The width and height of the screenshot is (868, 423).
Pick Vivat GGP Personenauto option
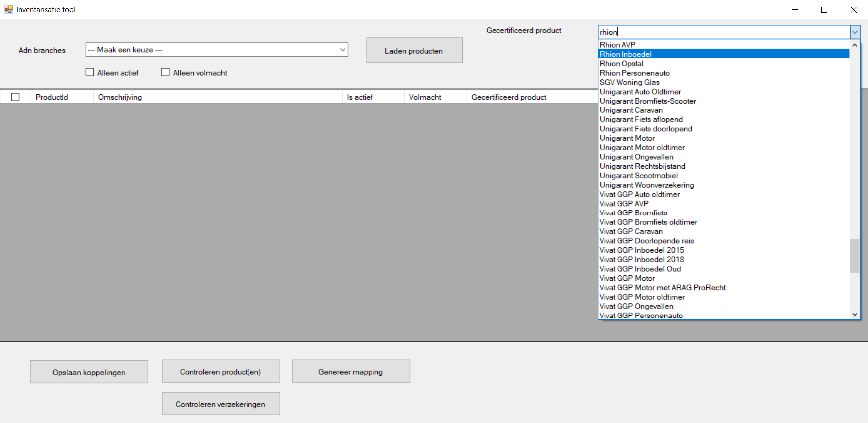(x=724, y=316)
